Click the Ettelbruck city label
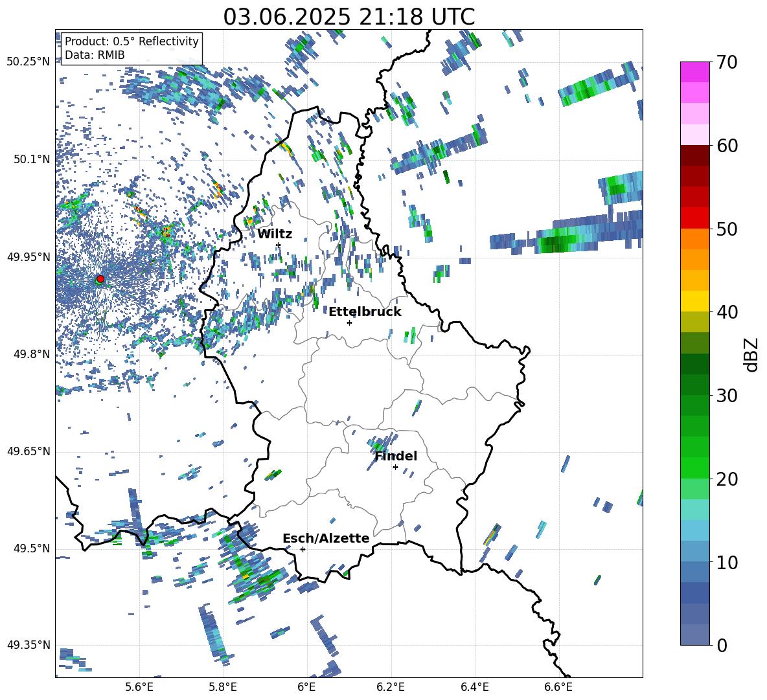The width and height of the screenshot is (767, 700). pyautogui.click(x=365, y=312)
